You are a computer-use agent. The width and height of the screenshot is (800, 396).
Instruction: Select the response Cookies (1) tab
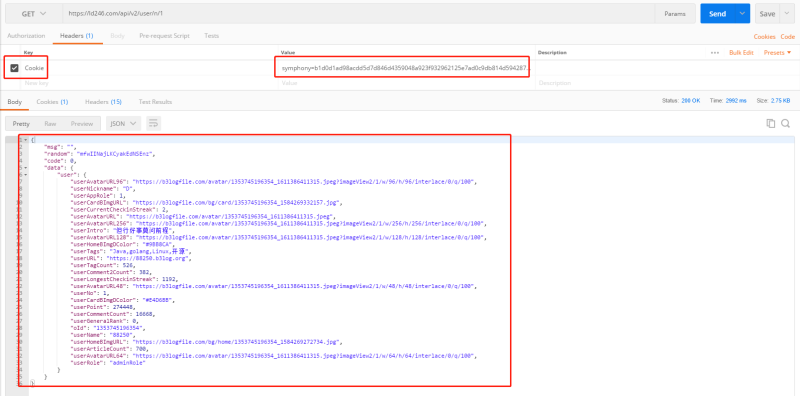click(52, 102)
